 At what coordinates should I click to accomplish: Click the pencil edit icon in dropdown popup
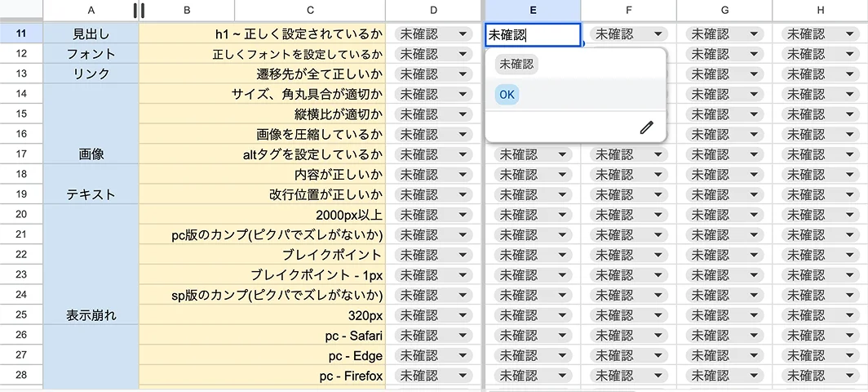pos(646,127)
